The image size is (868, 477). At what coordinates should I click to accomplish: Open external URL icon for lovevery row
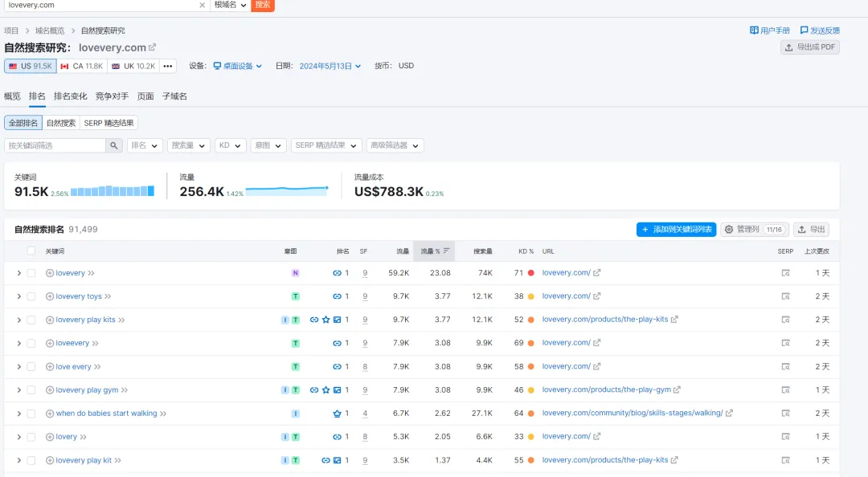(596, 273)
